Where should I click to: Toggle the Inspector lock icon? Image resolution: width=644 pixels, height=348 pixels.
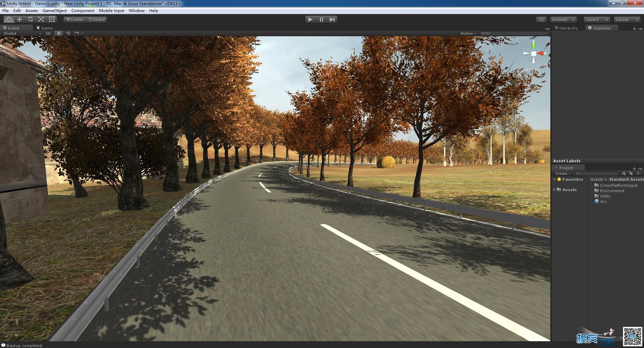[x=634, y=28]
